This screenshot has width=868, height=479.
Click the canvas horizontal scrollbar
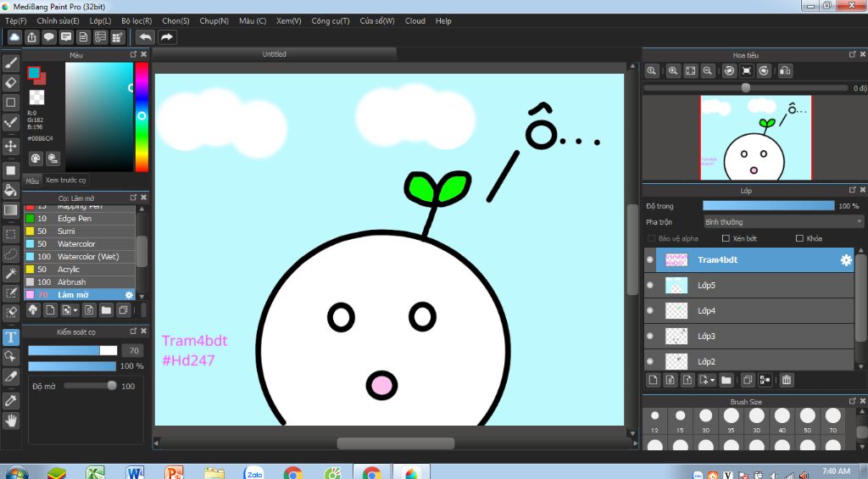[395, 443]
